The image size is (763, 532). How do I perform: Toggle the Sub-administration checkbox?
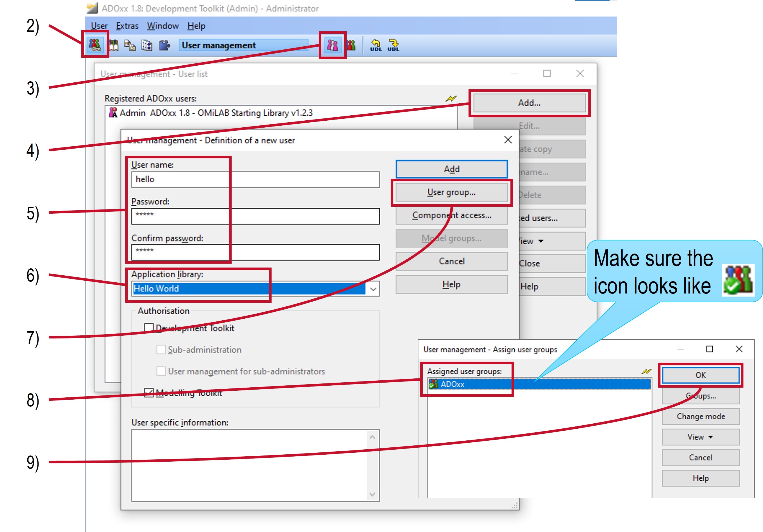(x=161, y=349)
